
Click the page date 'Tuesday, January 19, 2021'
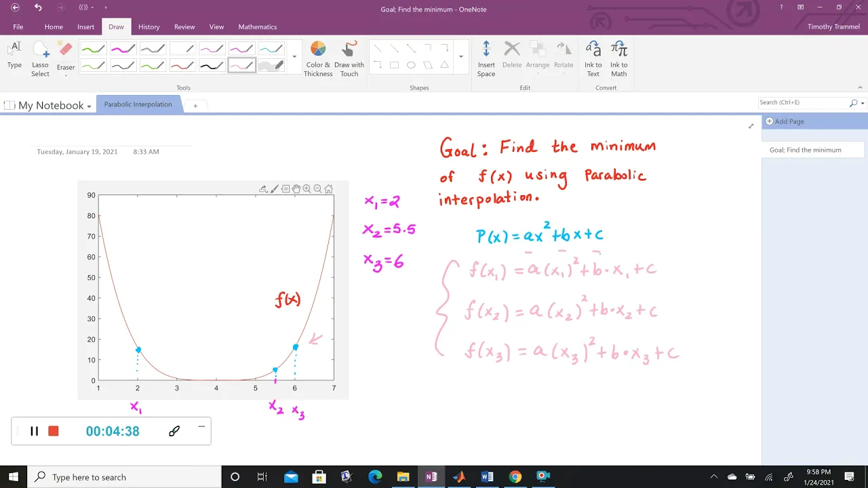pyautogui.click(x=77, y=152)
